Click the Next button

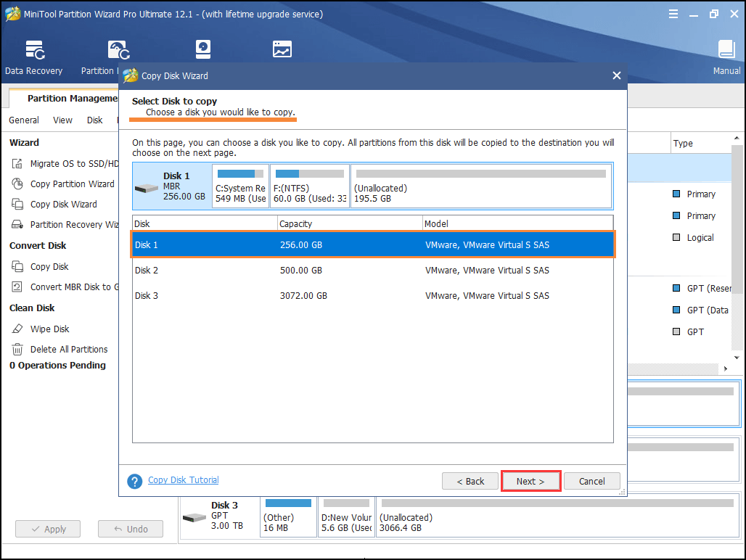[x=530, y=481]
